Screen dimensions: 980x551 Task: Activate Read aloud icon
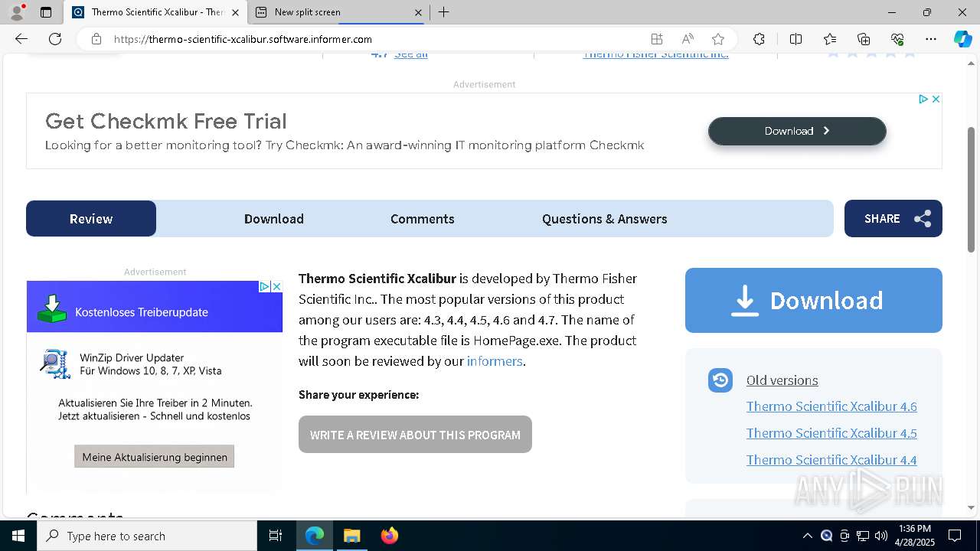click(x=688, y=39)
